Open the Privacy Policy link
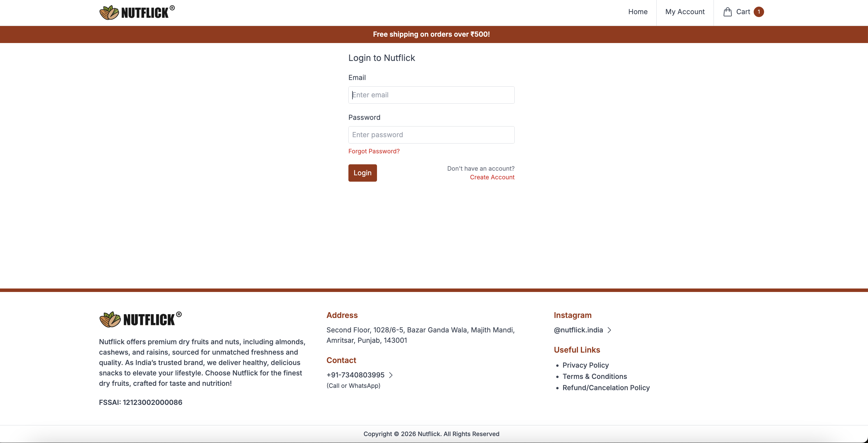This screenshot has height=443, width=868. pyautogui.click(x=585, y=365)
